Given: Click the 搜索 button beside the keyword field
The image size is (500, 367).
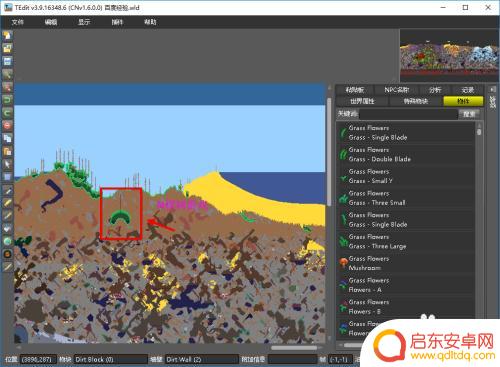Looking at the screenshot, I should pyautogui.click(x=469, y=114).
